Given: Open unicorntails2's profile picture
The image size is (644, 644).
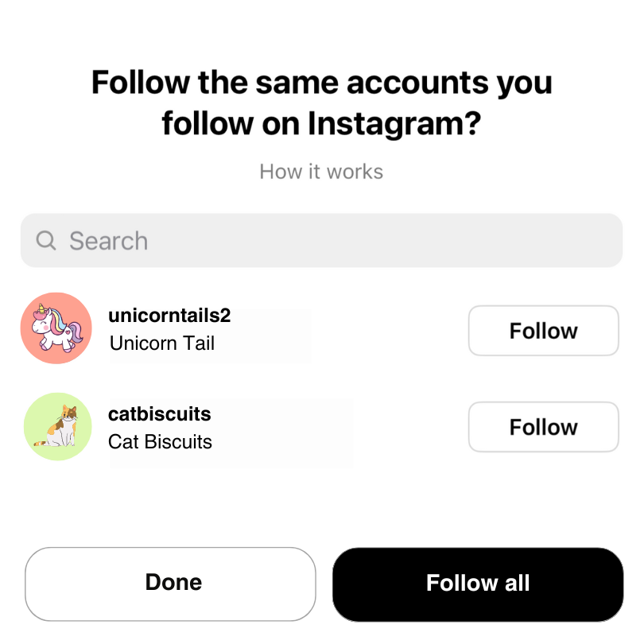Looking at the screenshot, I should (x=56, y=328).
